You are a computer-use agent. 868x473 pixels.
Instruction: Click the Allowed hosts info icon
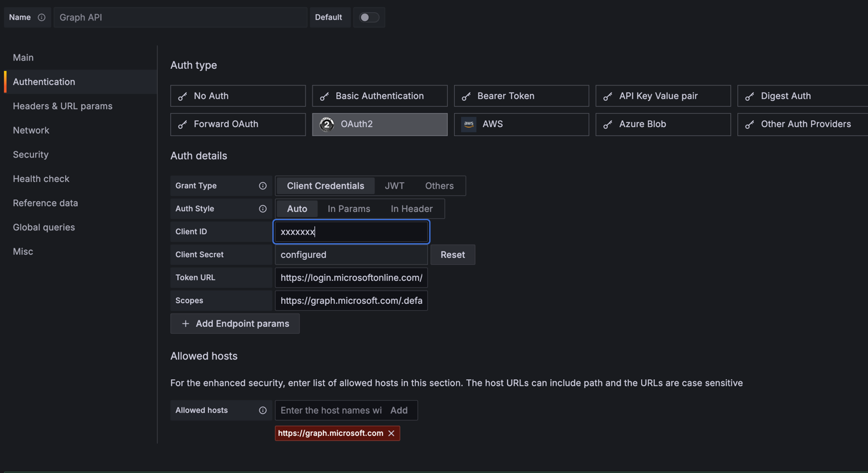[x=262, y=410]
